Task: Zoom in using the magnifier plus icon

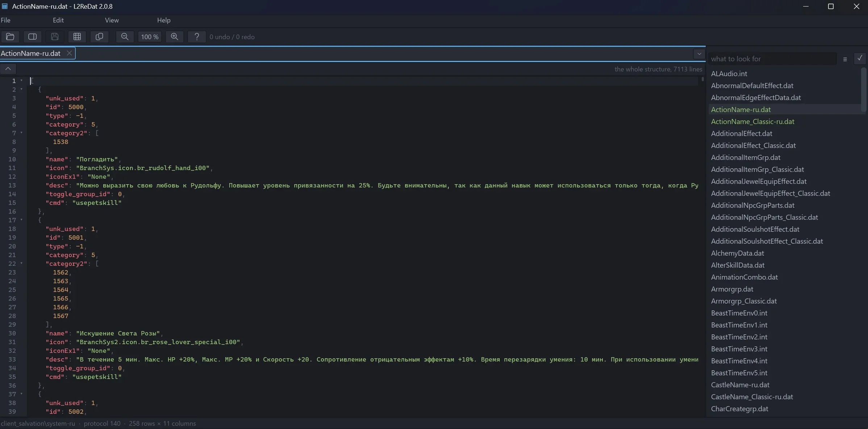Action: pos(175,37)
